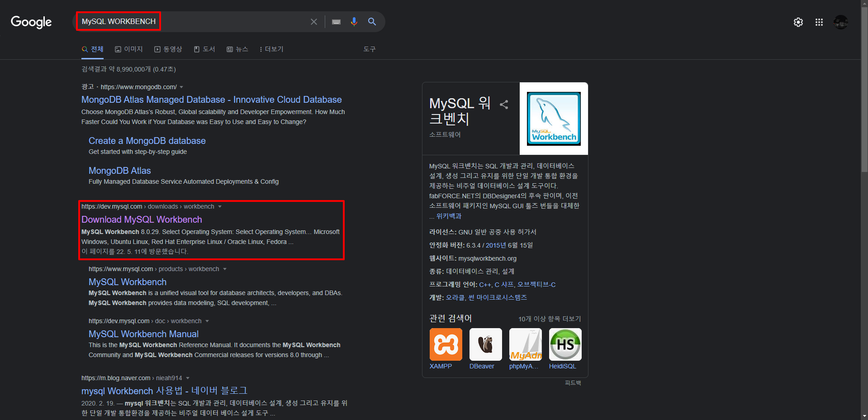Open the C++ programming language link
The width and height of the screenshot is (868, 420).
click(x=485, y=284)
